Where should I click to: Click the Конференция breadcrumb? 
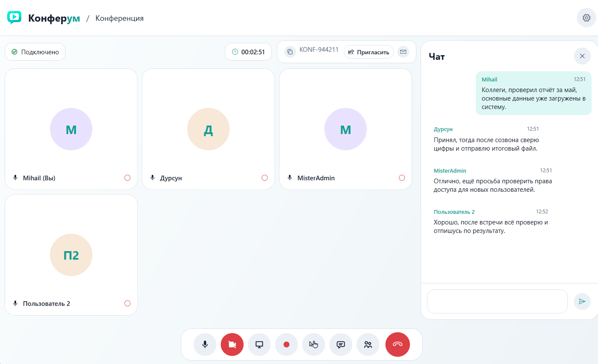(x=119, y=18)
